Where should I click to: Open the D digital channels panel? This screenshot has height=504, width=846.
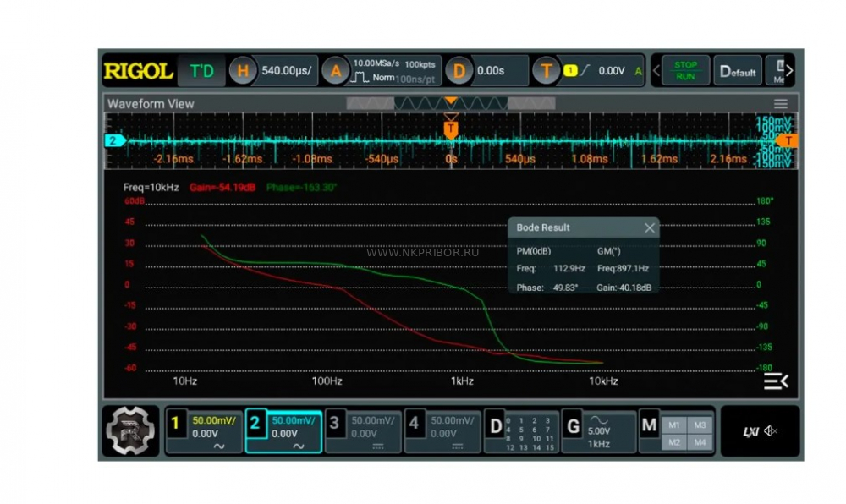click(x=495, y=426)
